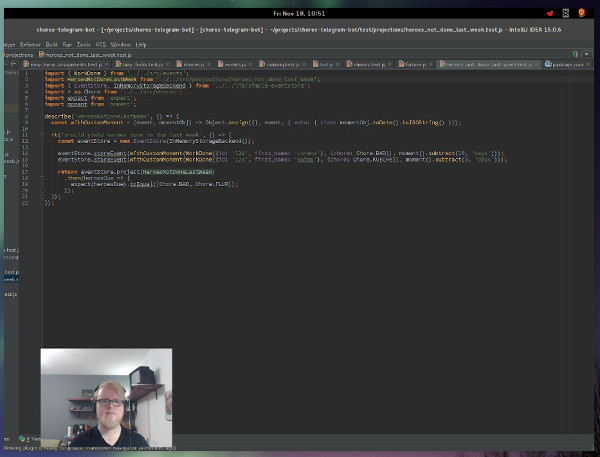This screenshot has width=600, height=457.
Task: Collapse the then() callback at line 18
Action: tap(42, 178)
